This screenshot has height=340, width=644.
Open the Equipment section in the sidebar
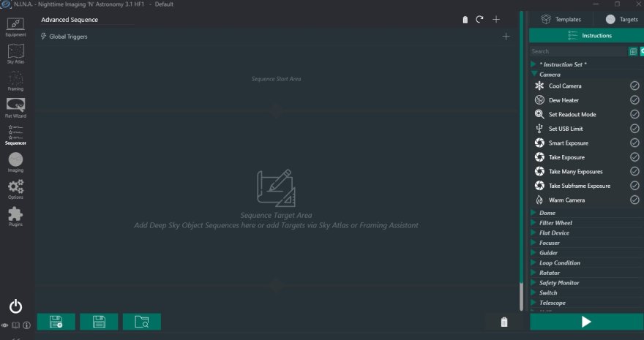click(x=15, y=27)
